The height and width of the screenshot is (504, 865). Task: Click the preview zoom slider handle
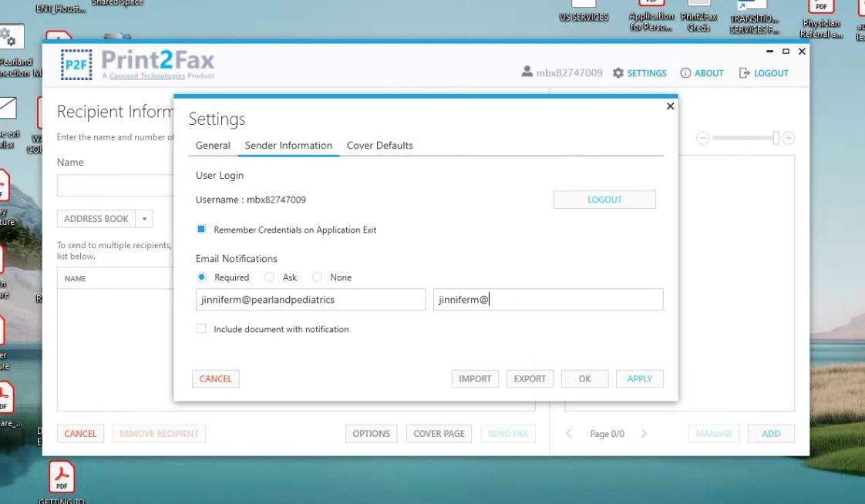pos(776,138)
